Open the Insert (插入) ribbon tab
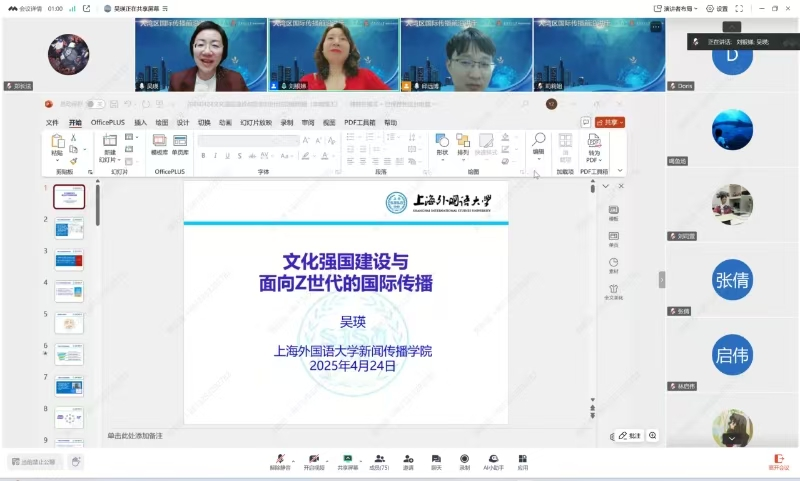The height and width of the screenshot is (481, 800). (x=140, y=122)
